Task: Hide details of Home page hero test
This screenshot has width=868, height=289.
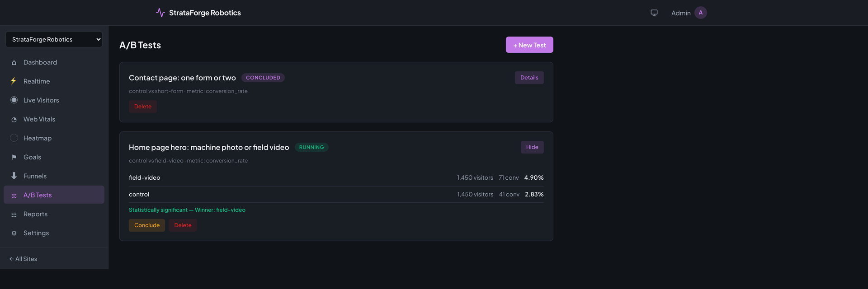Action: tap(532, 147)
